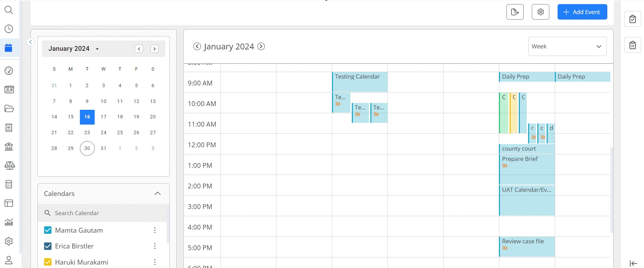Click the Add Event button
644x268 pixels.
coord(582,12)
